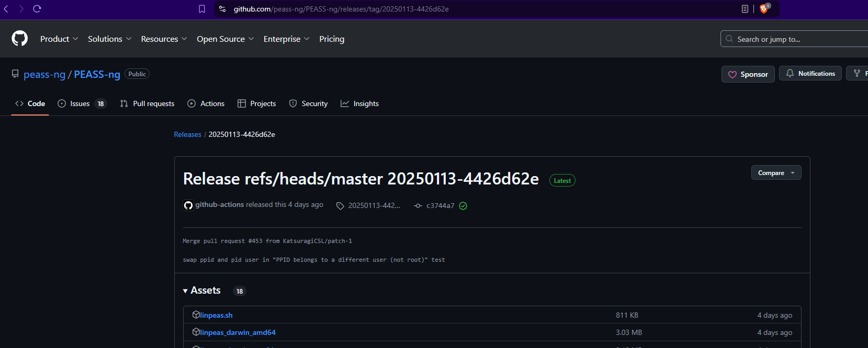The image size is (868, 348).
Task: Open the Issues tab
Action: pyautogui.click(x=82, y=103)
